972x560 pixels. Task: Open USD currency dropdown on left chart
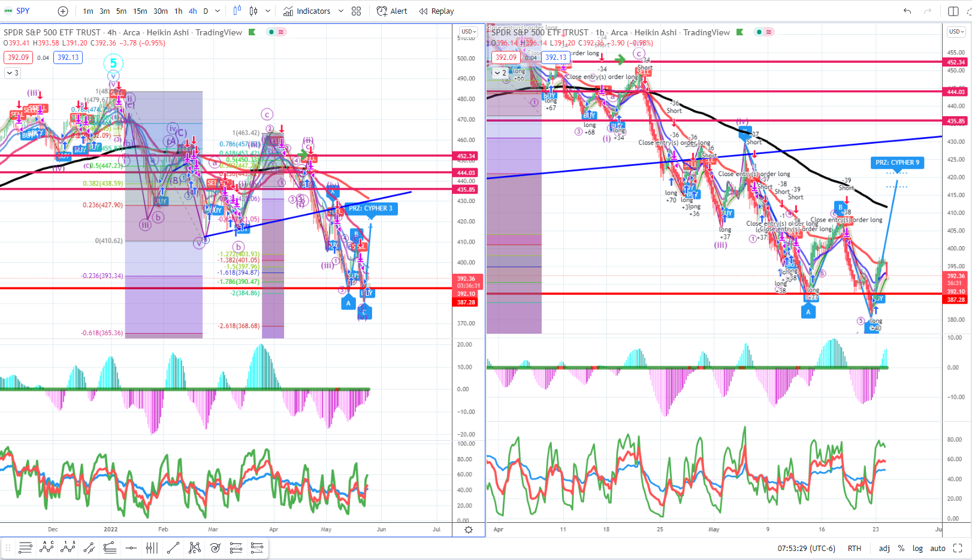pos(469,32)
